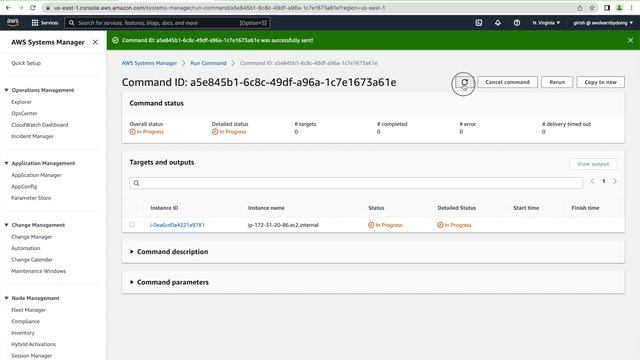This screenshot has height=360, width=640.
Task: Click the ip-172-31-20-86.ec2.internal instance name
Action: [x=283, y=225]
